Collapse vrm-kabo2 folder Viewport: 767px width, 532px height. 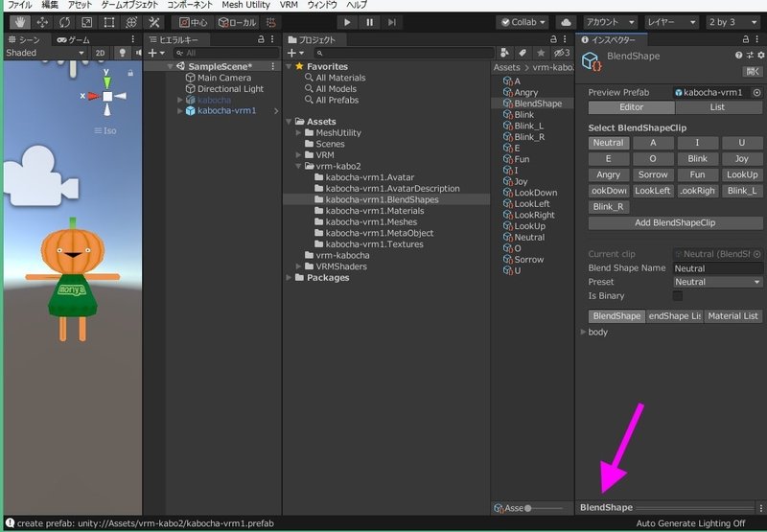(x=298, y=166)
